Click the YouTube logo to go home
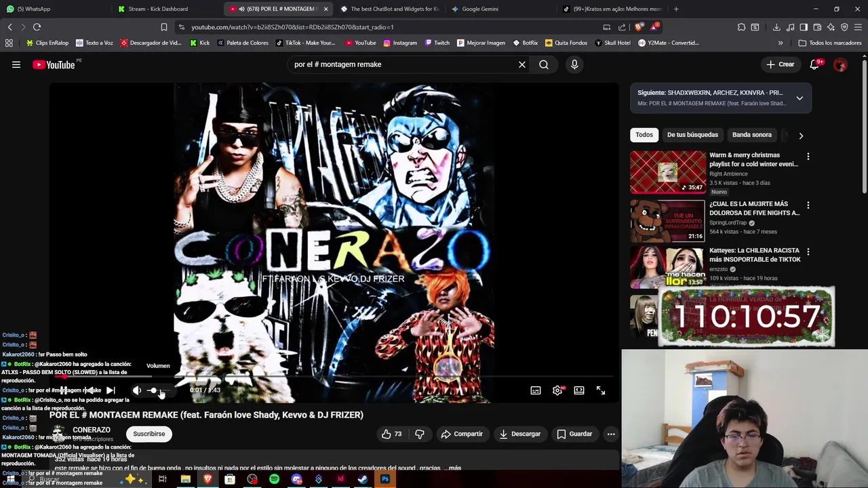Viewport: 868px width, 488px height. click(x=54, y=64)
